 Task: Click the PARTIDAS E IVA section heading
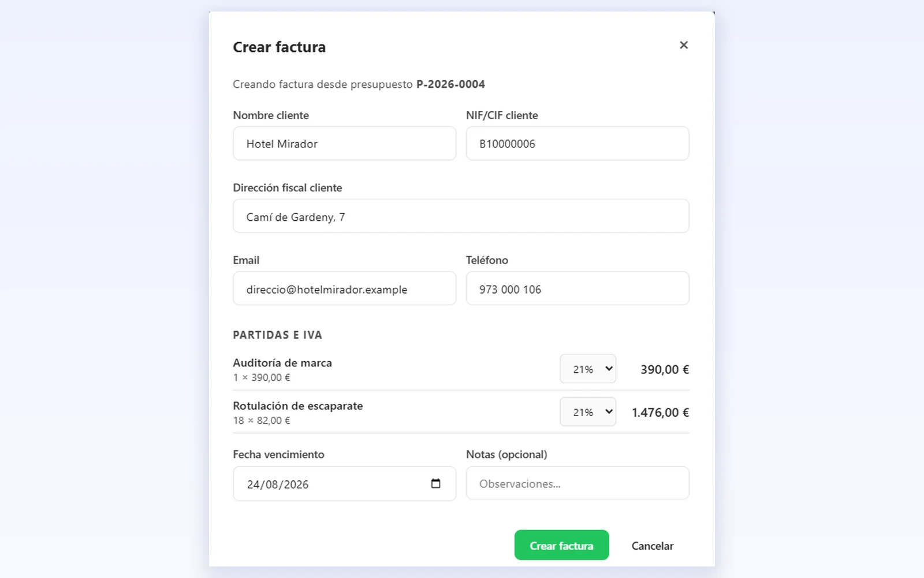coord(277,335)
